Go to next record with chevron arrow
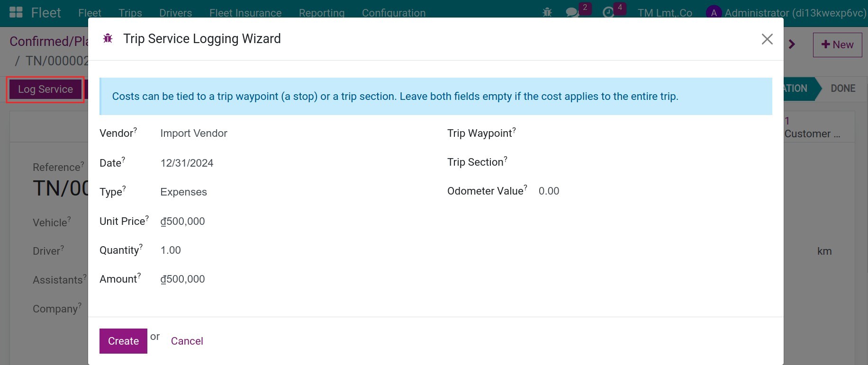This screenshot has width=868, height=365. pos(792,45)
